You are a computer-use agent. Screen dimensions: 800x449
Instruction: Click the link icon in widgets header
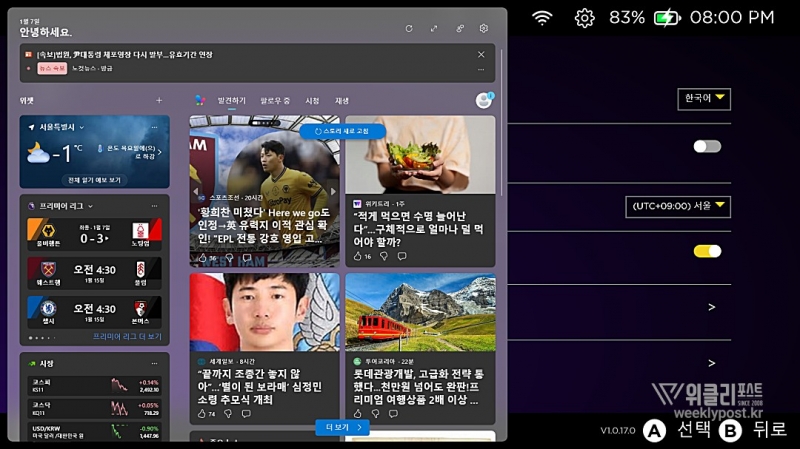point(460,29)
